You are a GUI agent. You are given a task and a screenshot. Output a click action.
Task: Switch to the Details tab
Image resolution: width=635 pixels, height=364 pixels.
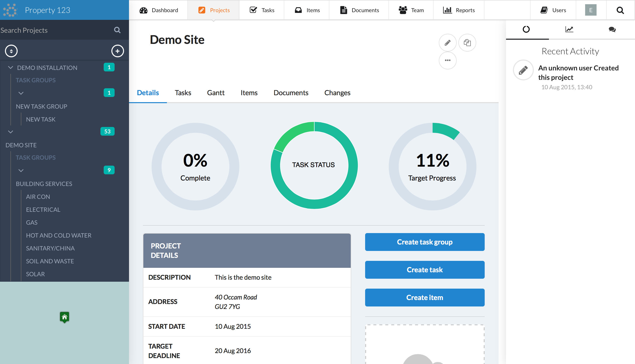point(148,93)
